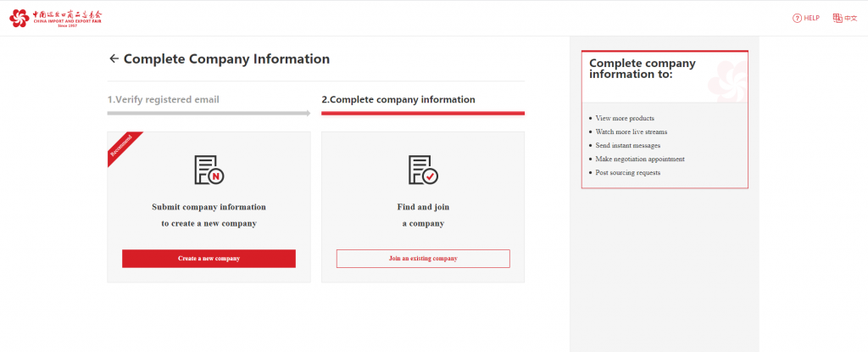This screenshot has width=868, height=352.
Task: Click the China Import and Export Fair logo
Action: click(x=55, y=19)
